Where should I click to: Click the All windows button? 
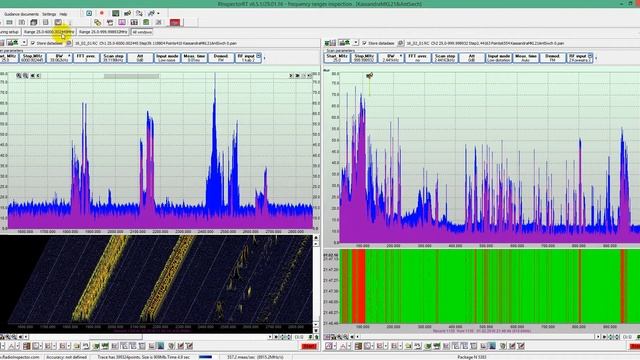pyautogui.click(x=142, y=32)
